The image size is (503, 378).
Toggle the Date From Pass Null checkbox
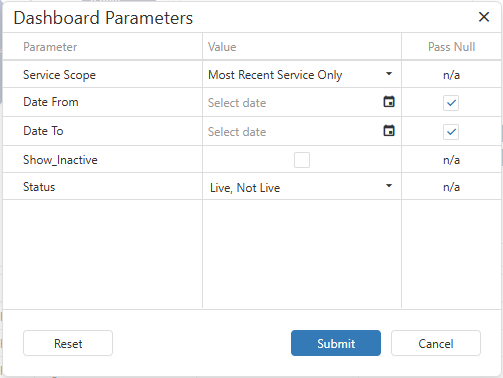click(x=451, y=103)
